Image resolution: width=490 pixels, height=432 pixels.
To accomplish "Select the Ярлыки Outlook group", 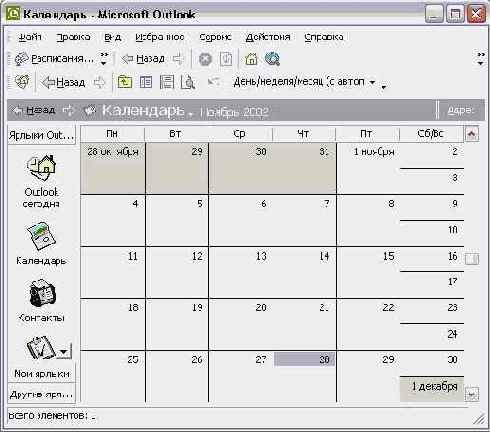I will [x=42, y=135].
